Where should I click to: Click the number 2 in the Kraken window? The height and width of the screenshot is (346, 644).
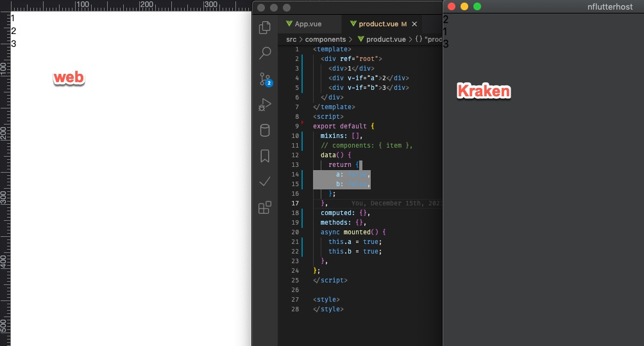click(x=446, y=19)
